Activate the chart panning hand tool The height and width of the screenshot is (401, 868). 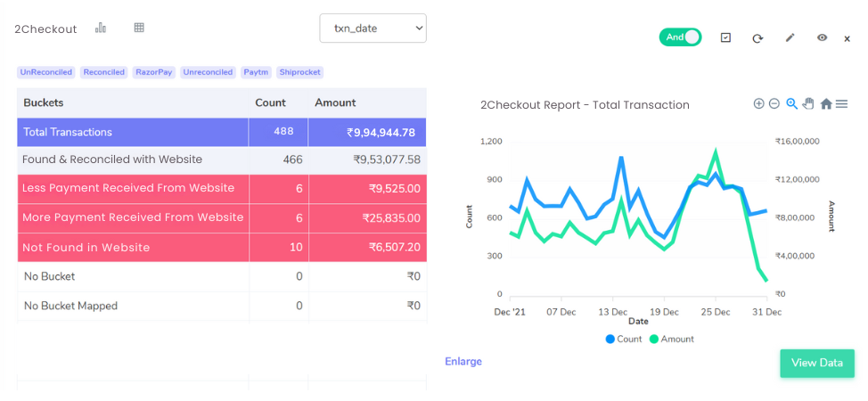(x=808, y=103)
